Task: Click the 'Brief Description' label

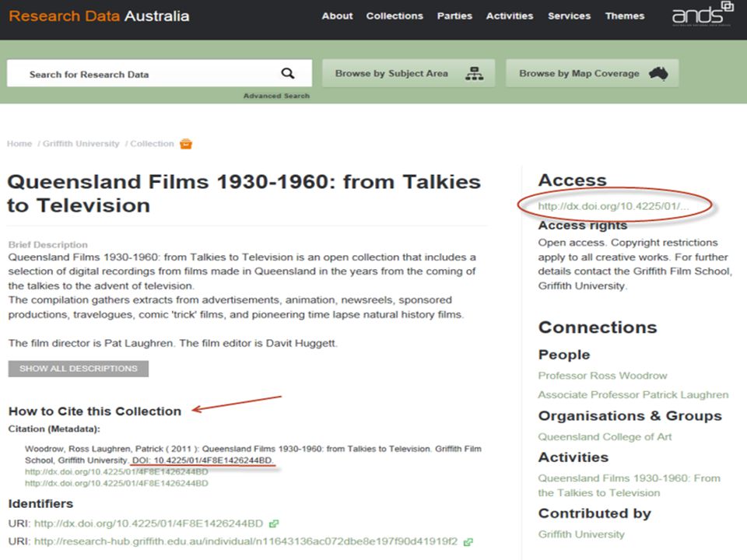Action: click(x=47, y=245)
